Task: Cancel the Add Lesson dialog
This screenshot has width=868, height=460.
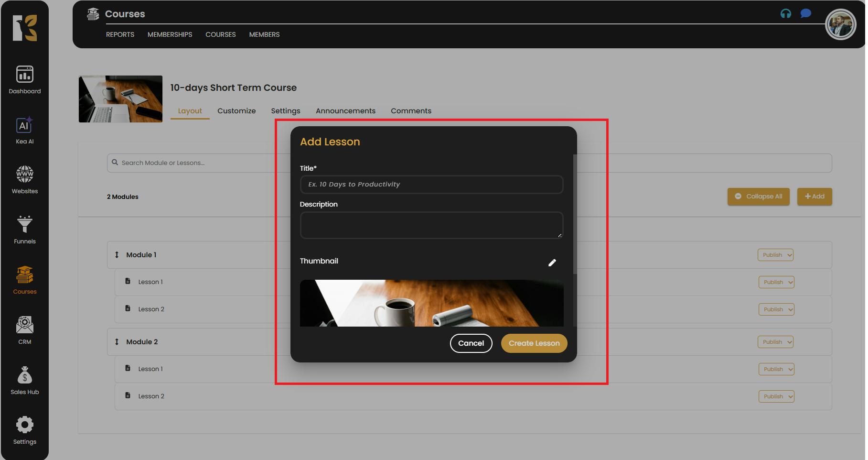Action: (x=471, y=343)
